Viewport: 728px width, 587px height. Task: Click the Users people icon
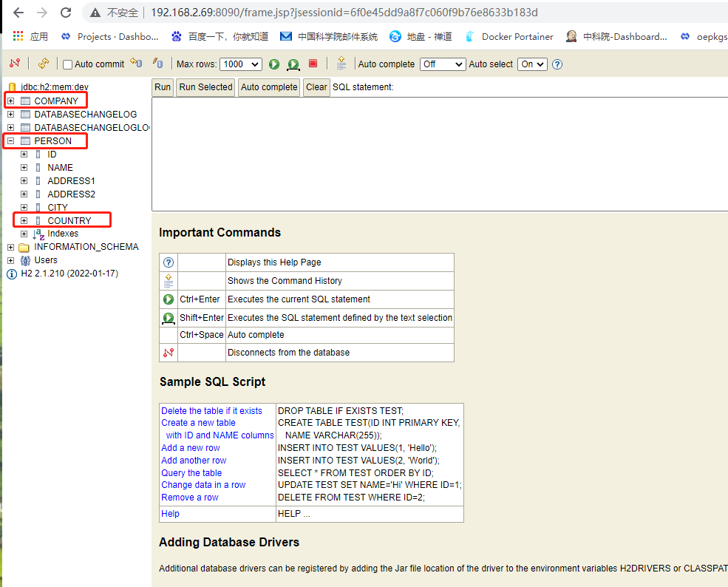click(x=26, y=260)
